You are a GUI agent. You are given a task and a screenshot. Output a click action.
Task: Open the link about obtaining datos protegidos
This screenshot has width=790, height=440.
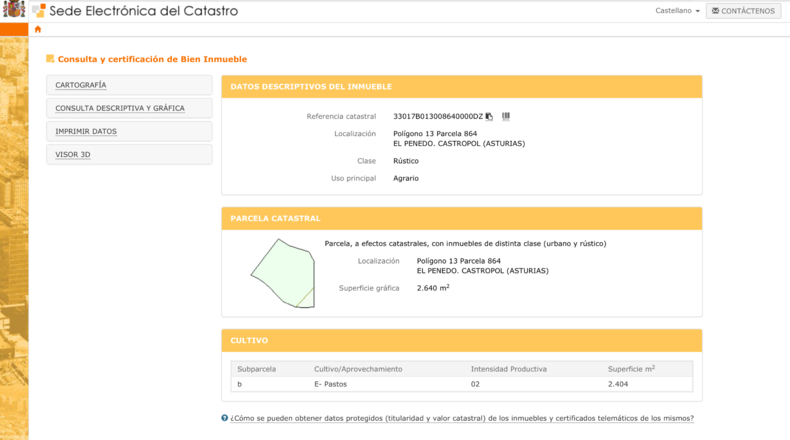click(462, 418)
